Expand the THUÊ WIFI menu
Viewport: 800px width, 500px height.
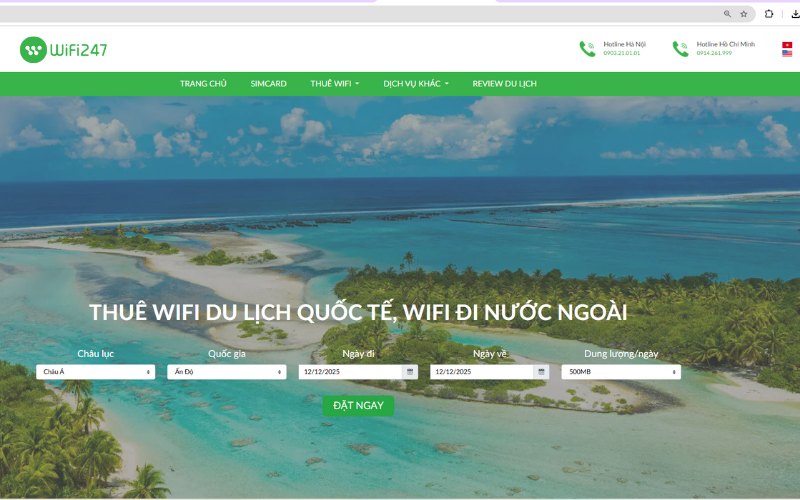[x=335, y=84]
